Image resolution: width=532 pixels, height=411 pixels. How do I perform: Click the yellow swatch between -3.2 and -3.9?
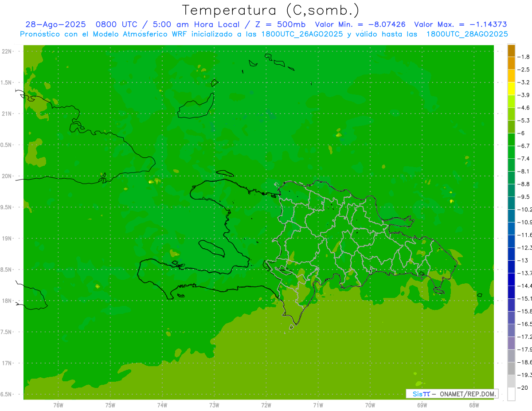pyautogui.click(x=511, y=89)
